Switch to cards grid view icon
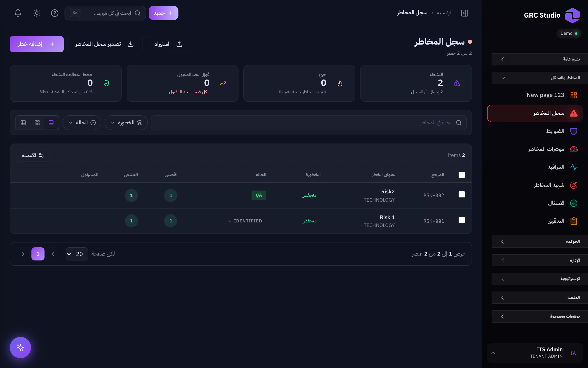The image size is (588, 368). pyautogui.click(x=37, y=122)
